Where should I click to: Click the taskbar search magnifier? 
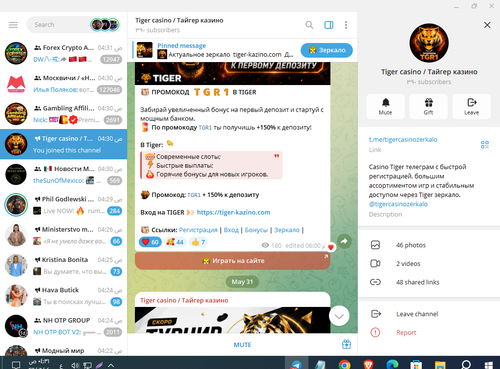tap(466, 364)
